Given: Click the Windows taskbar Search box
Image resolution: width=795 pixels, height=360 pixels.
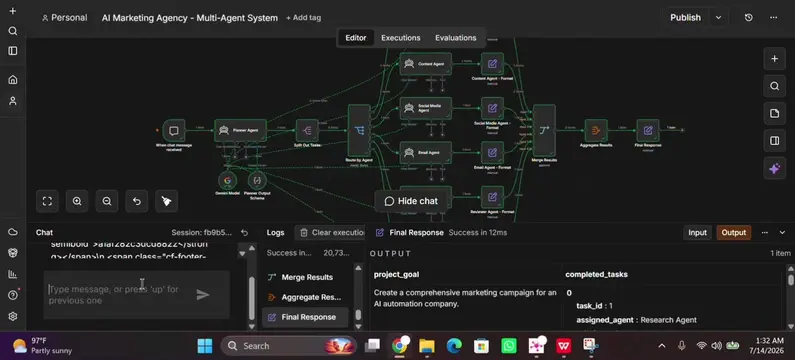Looking at the screenshot, I should [288, 346].
